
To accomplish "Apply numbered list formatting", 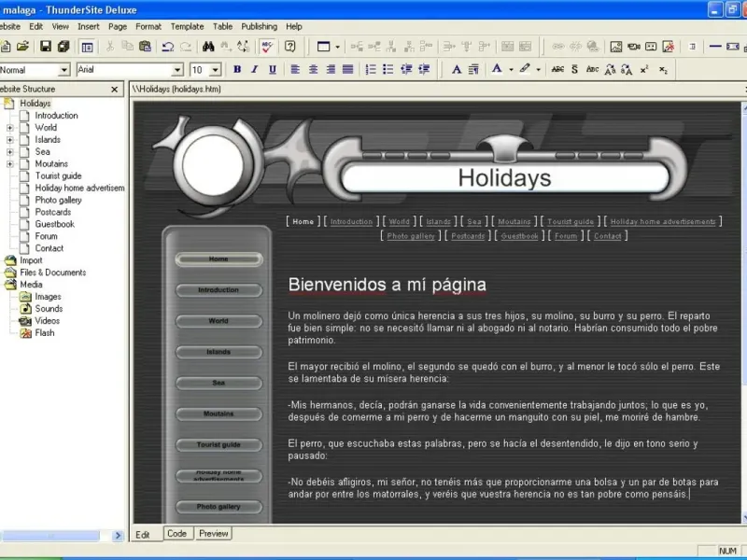I will [371, 69].
